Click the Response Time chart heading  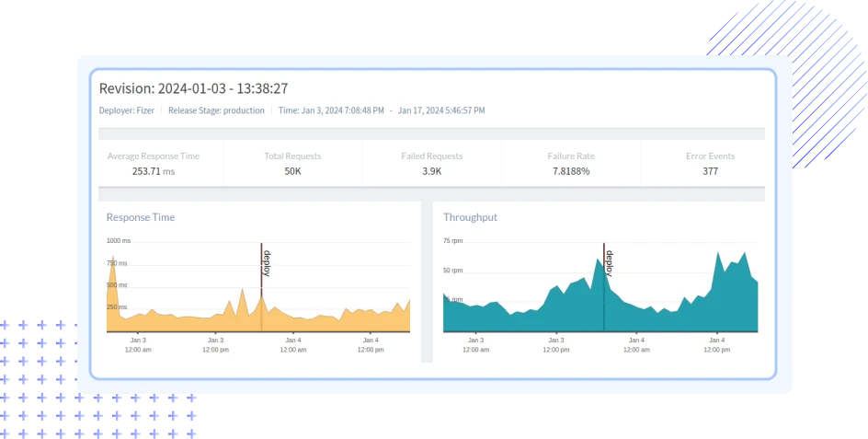(141, 217)
